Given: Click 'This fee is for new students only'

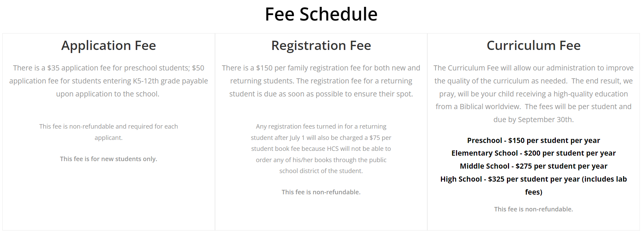Looking at the screenshot, I should click(109, 159).
